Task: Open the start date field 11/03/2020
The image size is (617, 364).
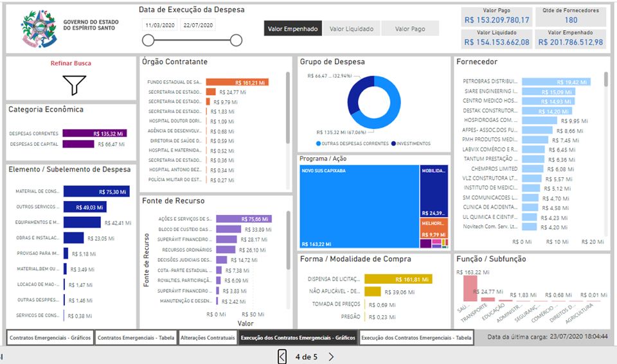Action: (x=159, y=25)
